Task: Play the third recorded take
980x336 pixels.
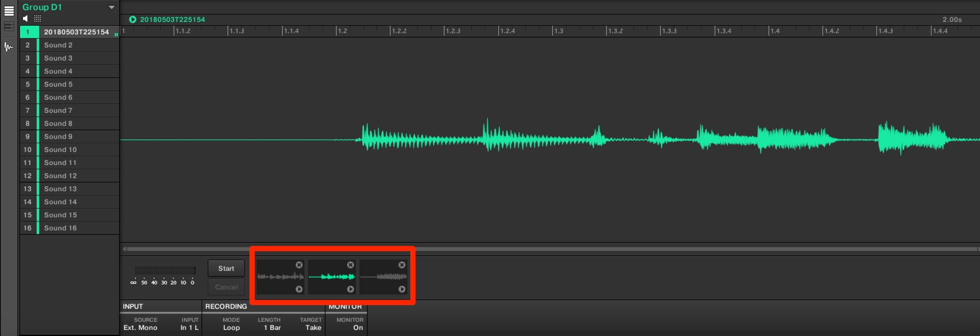Action: coord(402,289)
